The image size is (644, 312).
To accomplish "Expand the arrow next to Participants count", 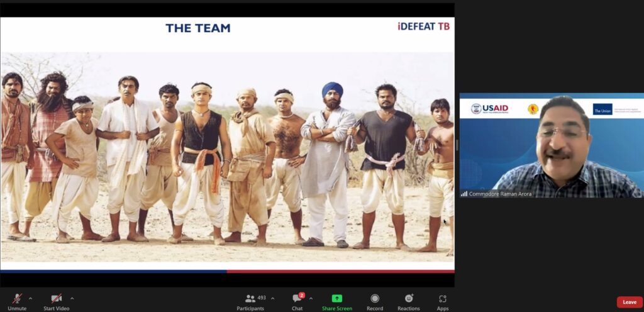I will tap(272, 298).
